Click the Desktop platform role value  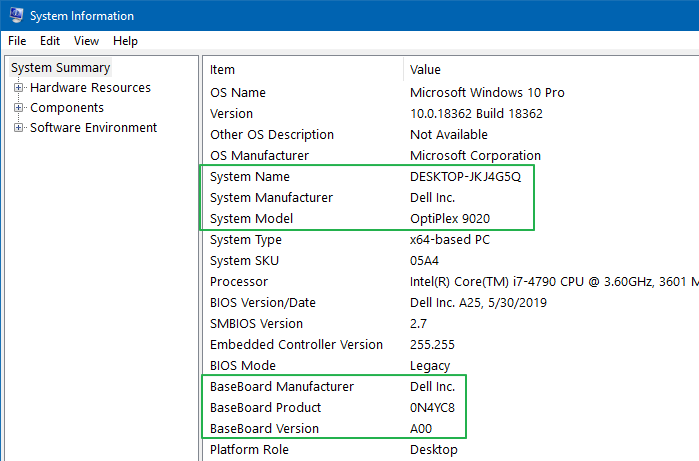[x=433, y=449]
